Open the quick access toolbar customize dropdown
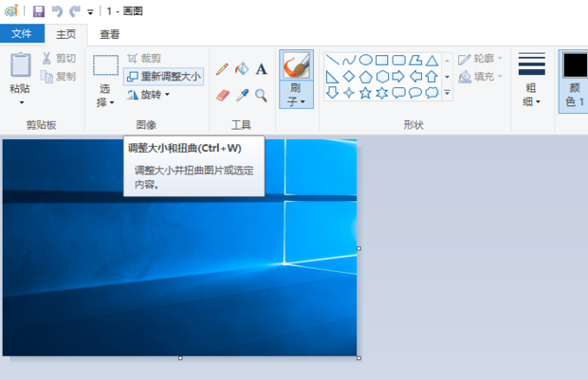Screen dimensions: 588x380 point(90,12)
